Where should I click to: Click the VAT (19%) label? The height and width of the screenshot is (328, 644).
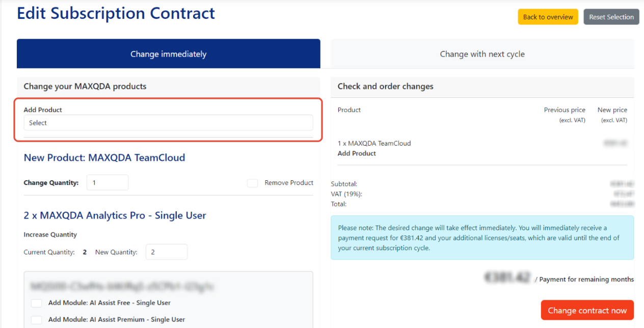pos(346,194)
